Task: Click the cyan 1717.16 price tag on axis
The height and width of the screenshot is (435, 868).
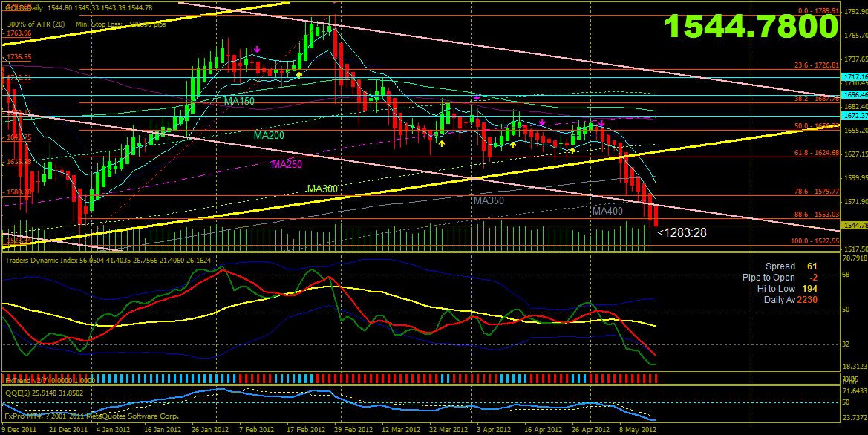Action: click(855, 77)
